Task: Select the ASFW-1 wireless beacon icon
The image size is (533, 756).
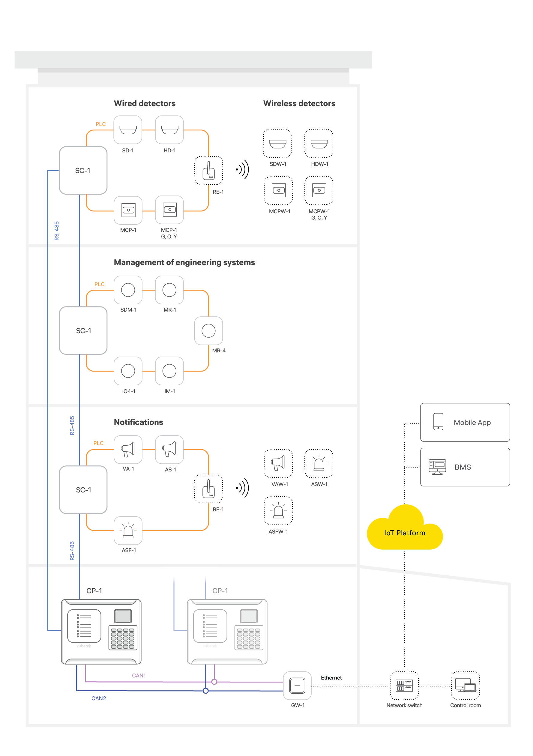Action: pyautogui.click(x=278, y=511)
